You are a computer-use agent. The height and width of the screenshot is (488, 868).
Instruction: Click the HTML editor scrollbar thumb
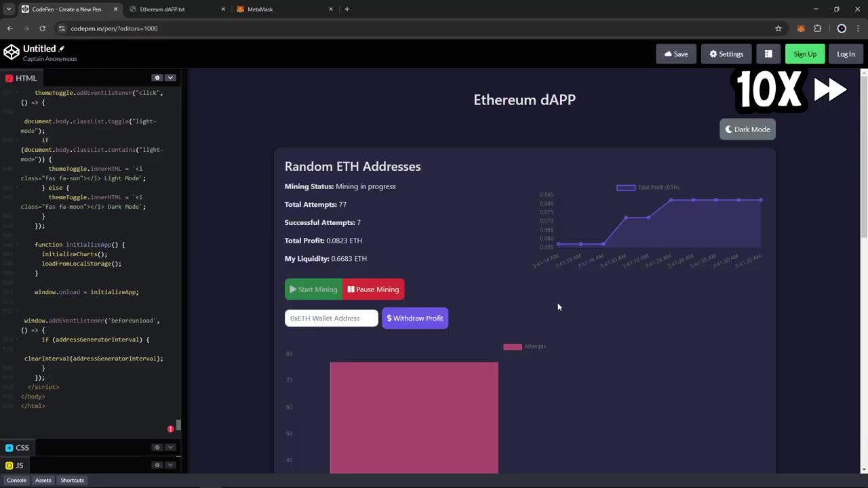click(178, 425)
